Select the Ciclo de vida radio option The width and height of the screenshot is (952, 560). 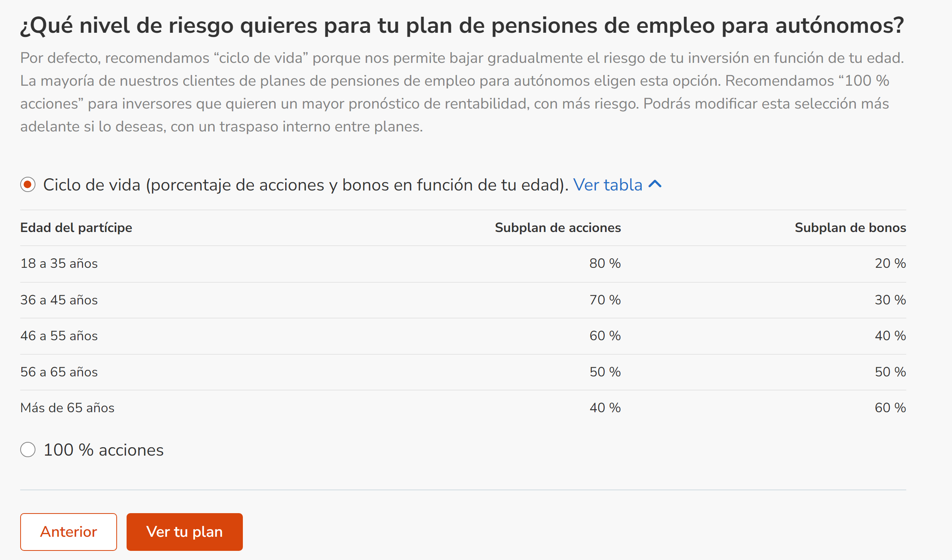[28, 185]
